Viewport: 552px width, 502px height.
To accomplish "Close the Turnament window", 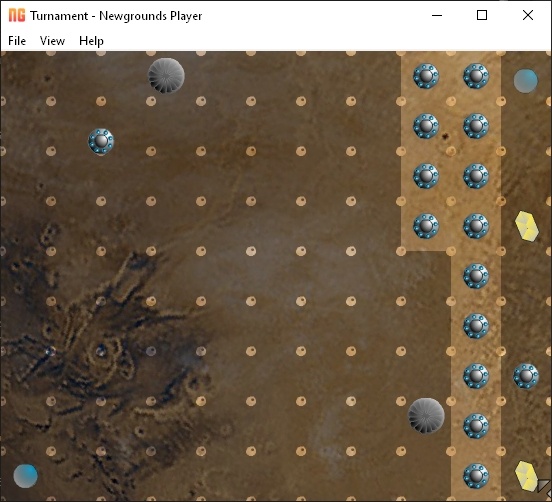I will [x=528, y=15].
